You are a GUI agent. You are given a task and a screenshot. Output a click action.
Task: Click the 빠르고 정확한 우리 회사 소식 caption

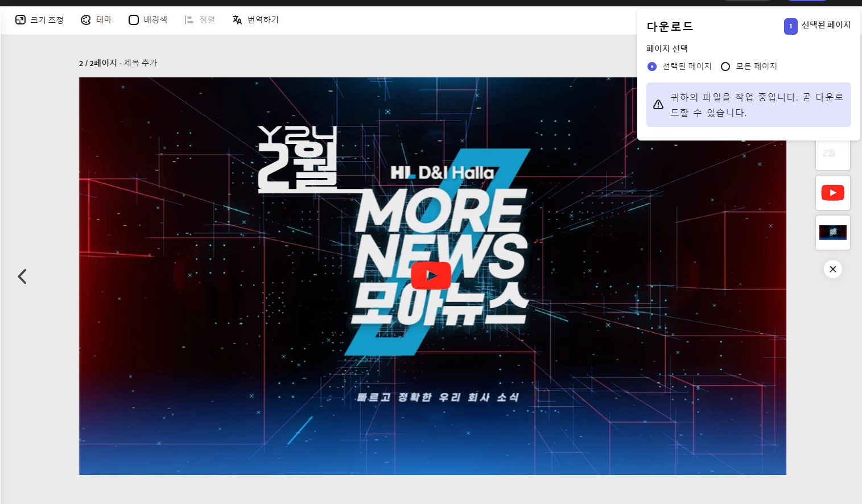pos(438,397)
